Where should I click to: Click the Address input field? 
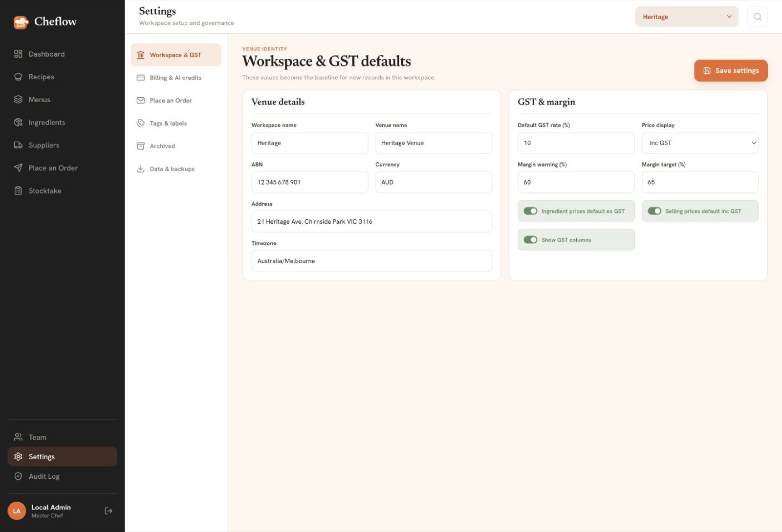point(371,221)
